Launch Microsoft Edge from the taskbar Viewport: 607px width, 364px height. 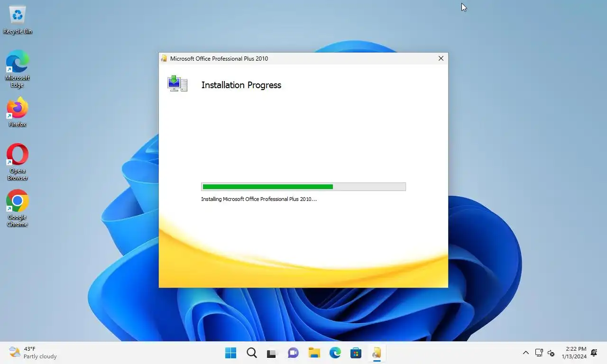[335, 353]
